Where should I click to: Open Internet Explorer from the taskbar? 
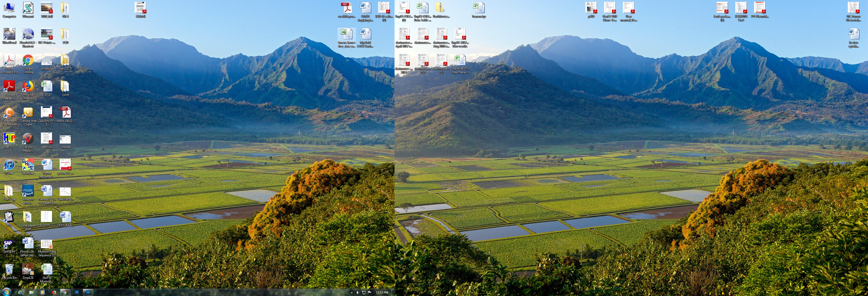(19, 292)
